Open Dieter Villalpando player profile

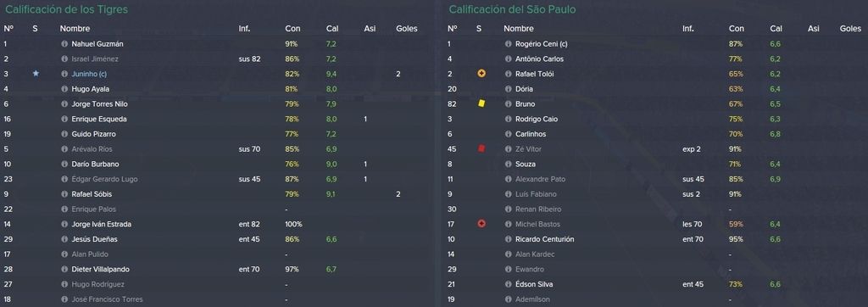click(98, 269)
